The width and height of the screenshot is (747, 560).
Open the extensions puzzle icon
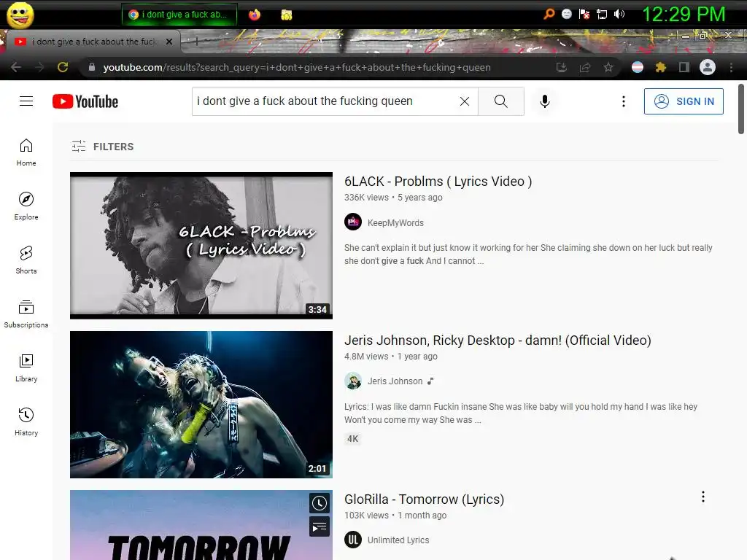point(661,67)
